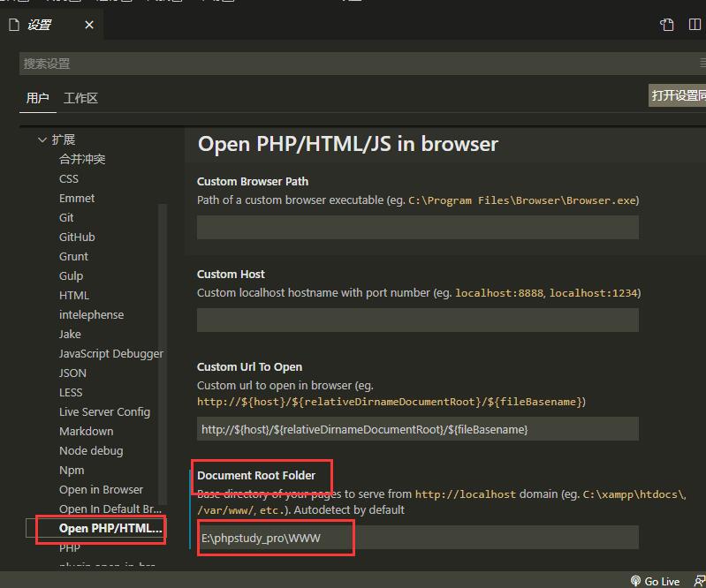Select JavaScript Debugger settings entry

[110, 354]
